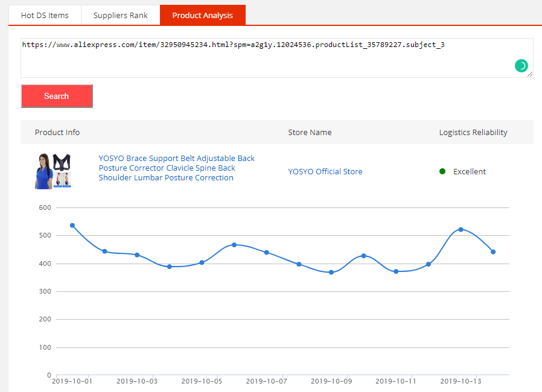Viewport: 542px width, 392px height.
Task: Click the 2019-10-07 axis date label
Action: (x=266, y=381)
